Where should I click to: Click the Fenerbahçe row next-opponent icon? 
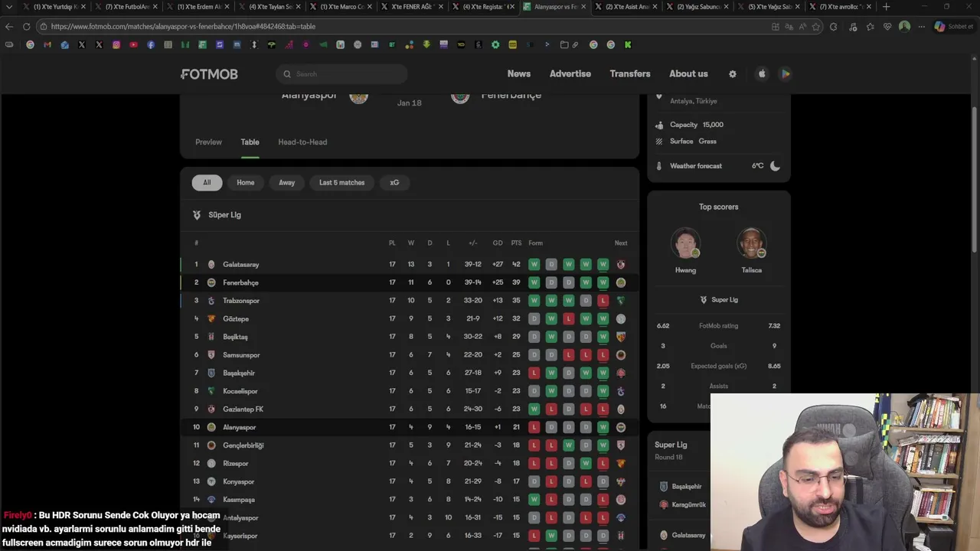coord(621,282)
